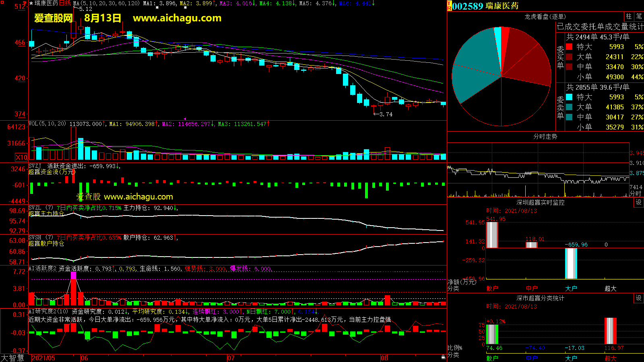The height and width of the screenshot is (362, 644).
Task: Open 设 settings for 深市超赢分类统计
Action: click(x=639, y=298)
